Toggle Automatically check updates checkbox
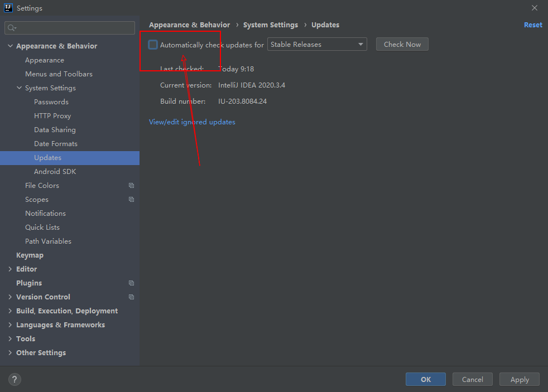The width and height of the screenshot is (548, 392). pyautogui.click(x=153, y=45)
